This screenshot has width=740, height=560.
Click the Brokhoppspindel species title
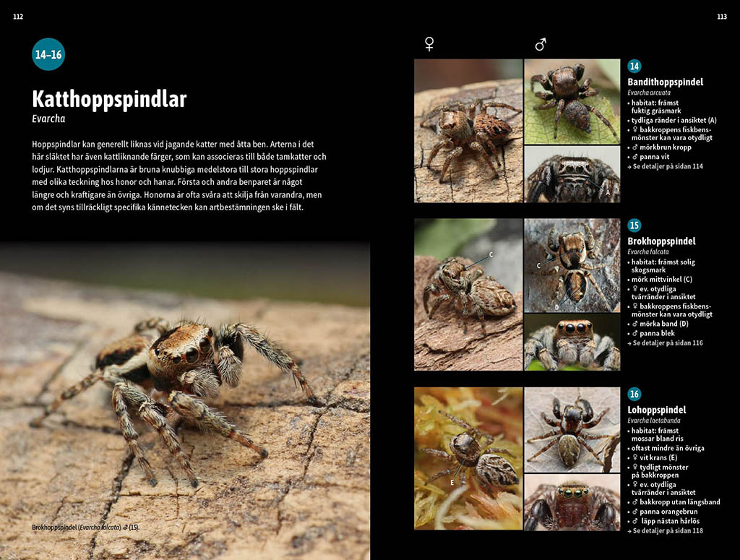point(661,241)
